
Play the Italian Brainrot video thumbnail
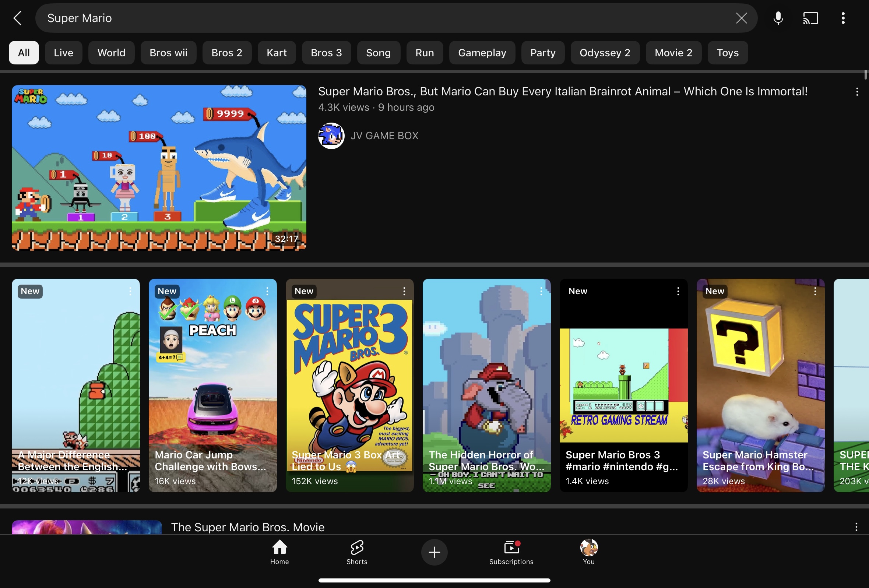[159, 168]
